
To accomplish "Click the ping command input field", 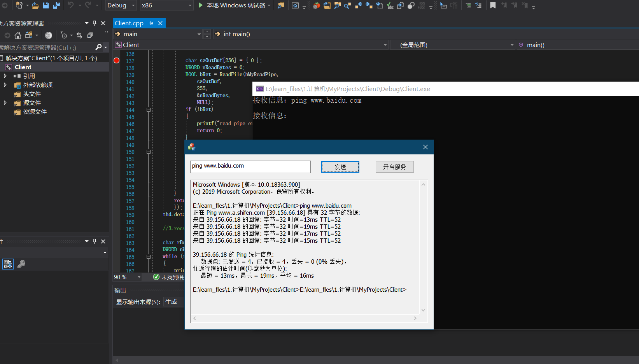I will click(250, 166).
